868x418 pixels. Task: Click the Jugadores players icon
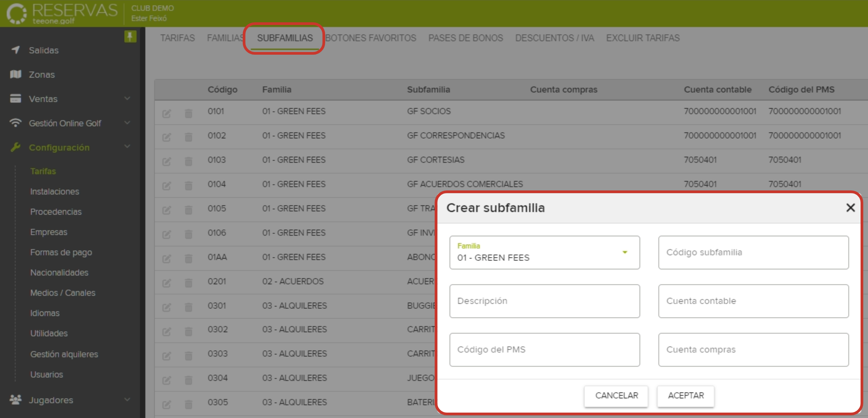pyautogui.click(x=15, y=400)
